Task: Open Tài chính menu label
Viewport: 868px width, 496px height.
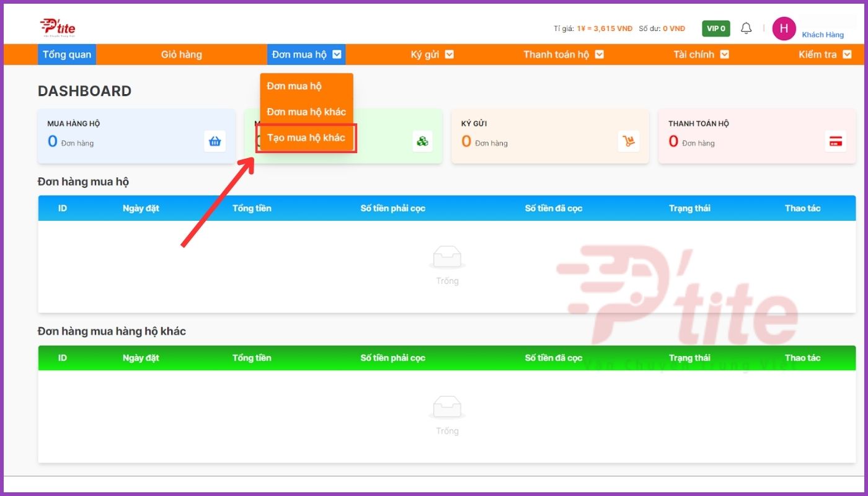Action: 694,55
